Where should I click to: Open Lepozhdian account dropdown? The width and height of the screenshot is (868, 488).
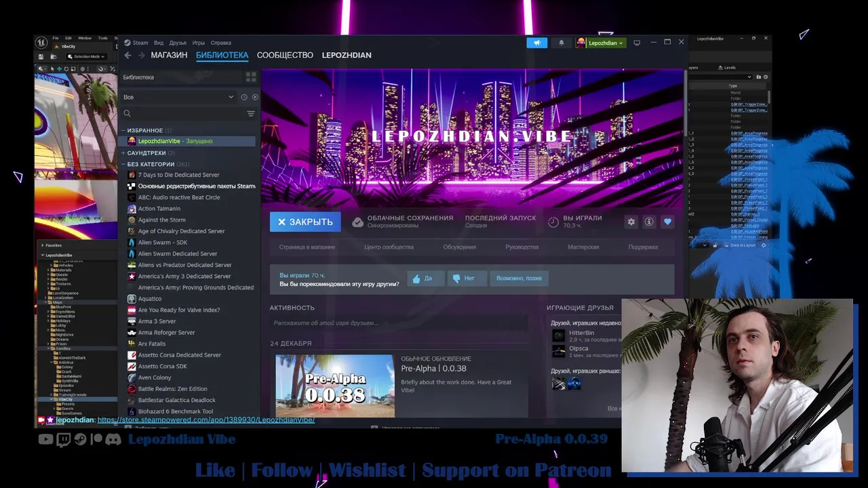[x=599, y=43]
